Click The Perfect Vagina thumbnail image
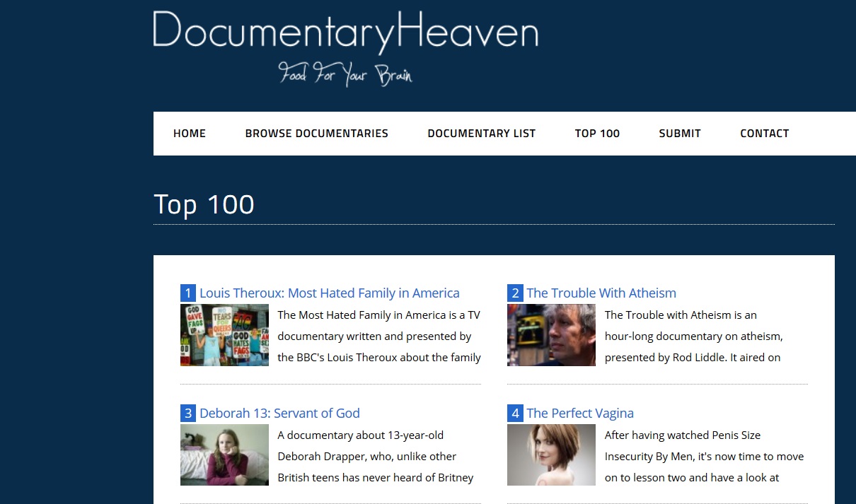856x504 pixels. coord(551,455)
